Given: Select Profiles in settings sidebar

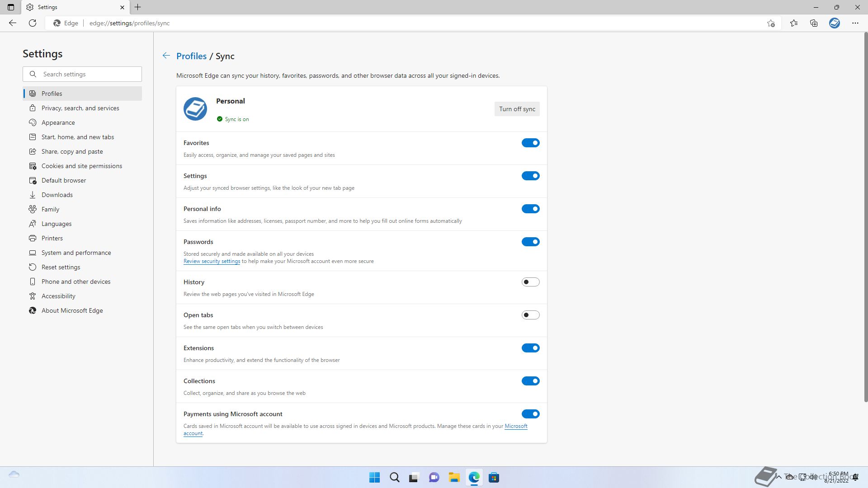Looking at the screenshot, I should tap(82, 94).
